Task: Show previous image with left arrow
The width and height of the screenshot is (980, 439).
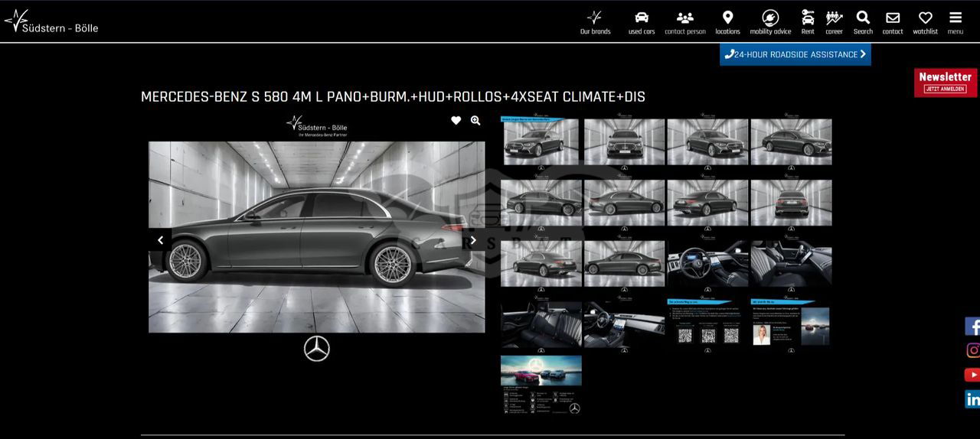Action: click(x=160, y=240)
